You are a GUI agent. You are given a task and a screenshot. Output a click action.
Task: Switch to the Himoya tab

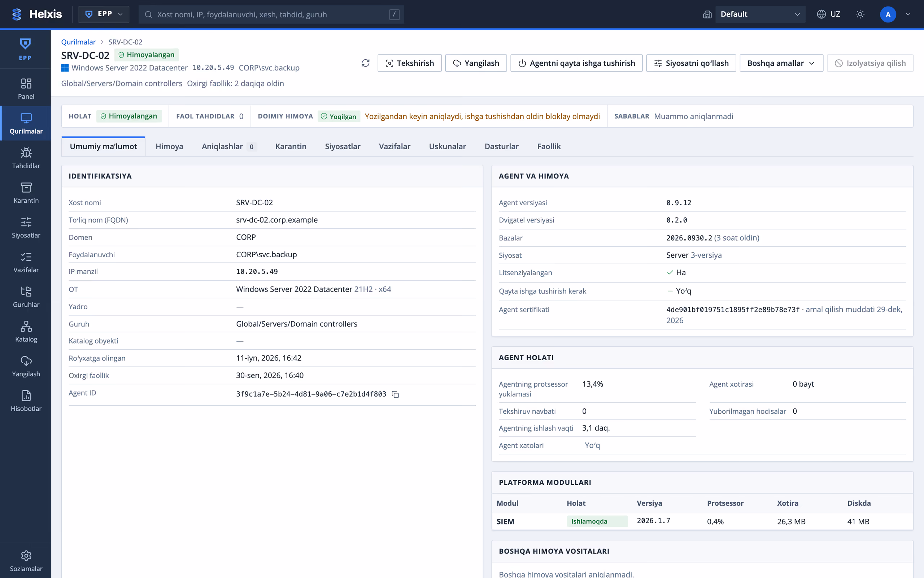(x=169, y=146)
